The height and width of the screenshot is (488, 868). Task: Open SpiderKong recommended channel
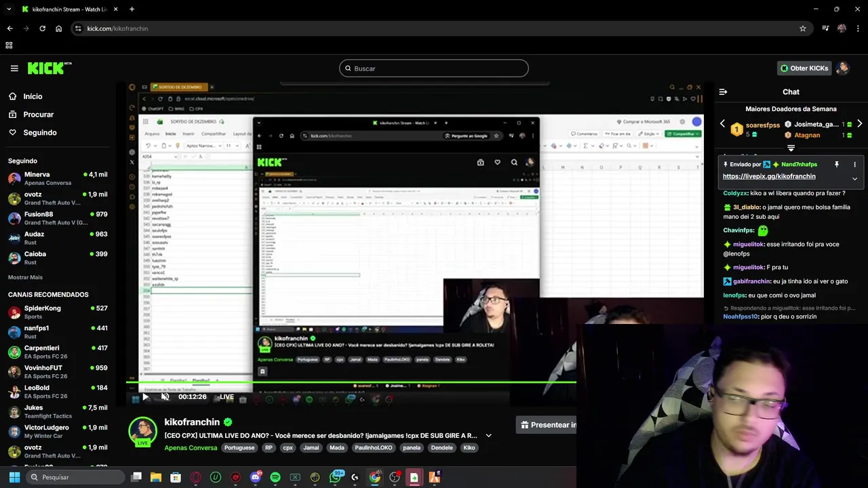pos(58,312)
